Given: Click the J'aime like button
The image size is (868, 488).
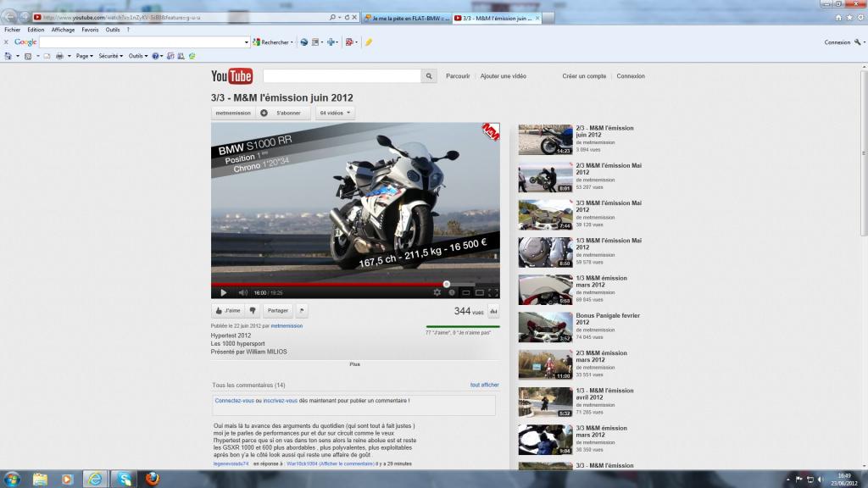Looking at the screenshot, I should coord(228,311).
